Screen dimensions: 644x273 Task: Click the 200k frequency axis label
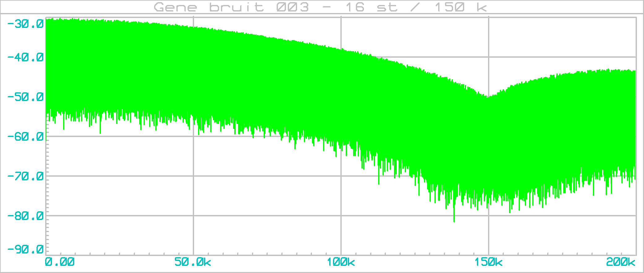pos(620,262)
